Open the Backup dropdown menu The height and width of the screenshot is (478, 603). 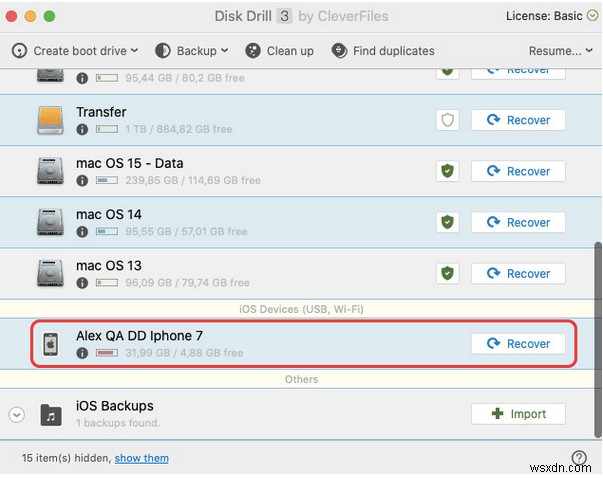coord(194,51)
